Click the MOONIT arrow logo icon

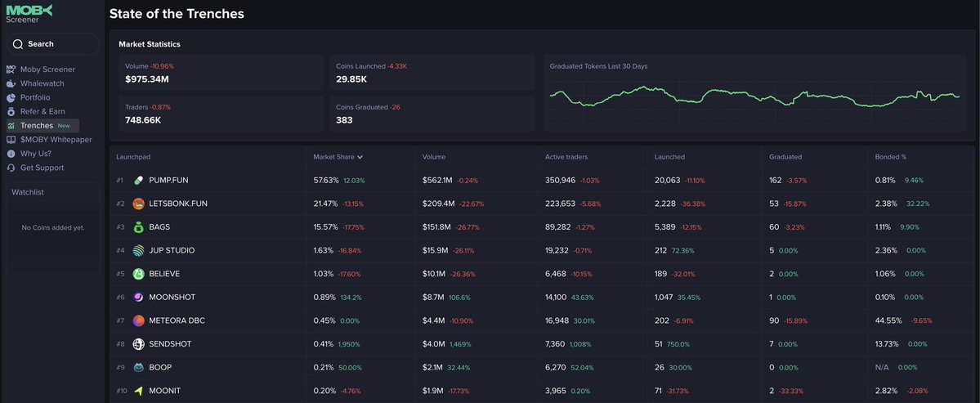tap(138, 391)
